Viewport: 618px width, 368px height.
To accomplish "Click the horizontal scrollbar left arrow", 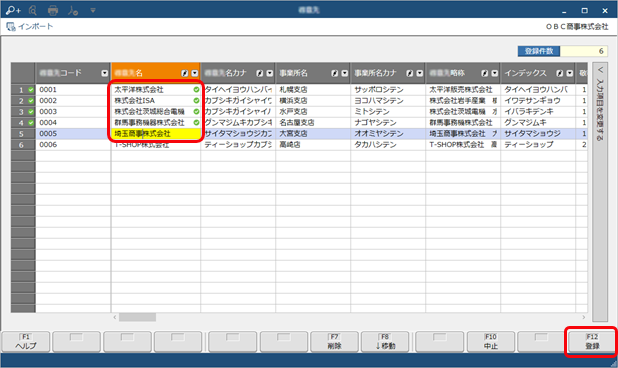I will (x=115, y=317).
